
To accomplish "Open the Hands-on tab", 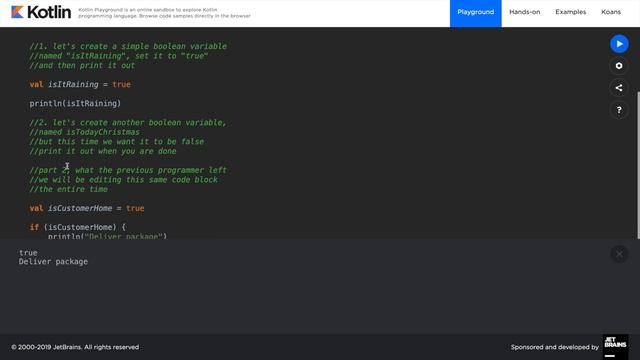I will (524, 12).
